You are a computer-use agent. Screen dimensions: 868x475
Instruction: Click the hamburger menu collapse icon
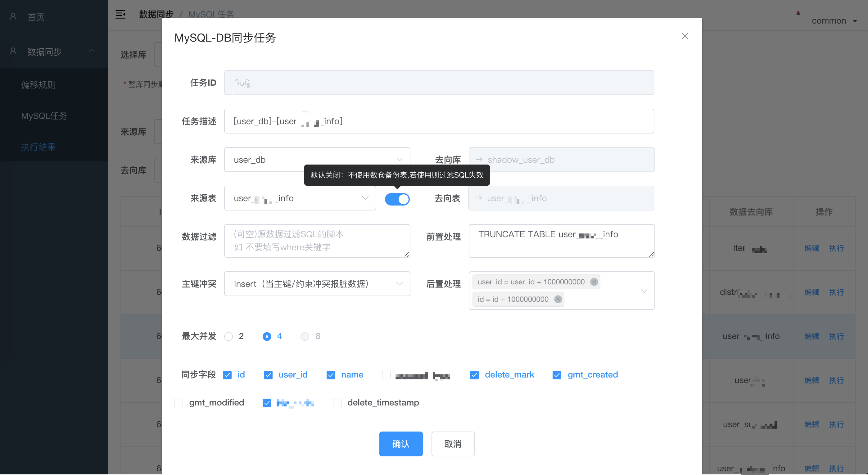click(x=120, y=15)
